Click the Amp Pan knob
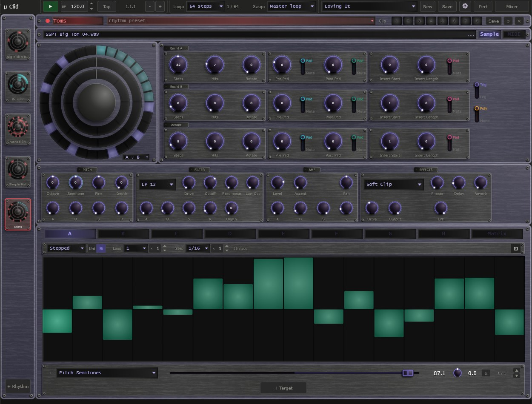 click(x=346, y=183)
